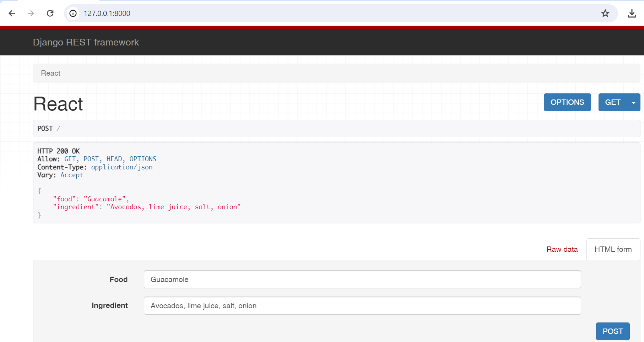The image size is (644, 342).
Task: Click the Food field label
Action: coord(119,279)
